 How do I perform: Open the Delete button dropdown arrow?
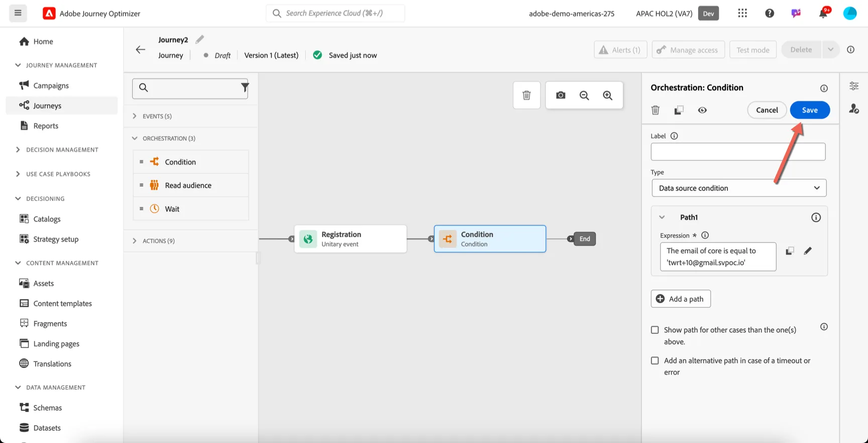[x=830, y=49]
